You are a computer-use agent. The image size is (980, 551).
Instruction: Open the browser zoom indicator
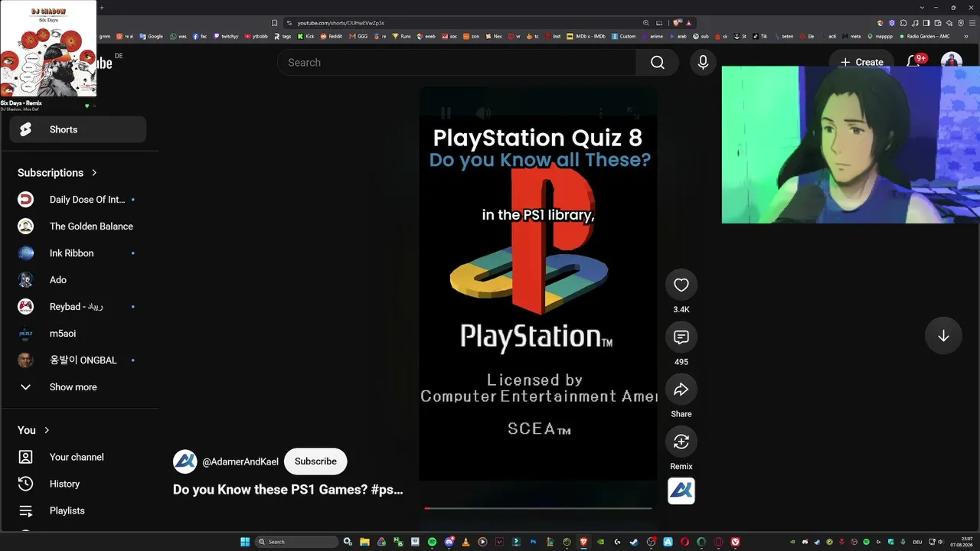pos(646,23)
